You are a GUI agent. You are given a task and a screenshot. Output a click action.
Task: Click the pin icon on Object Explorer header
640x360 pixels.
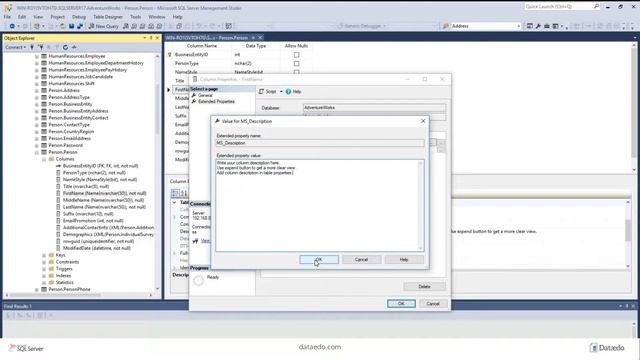coord(151,38)
